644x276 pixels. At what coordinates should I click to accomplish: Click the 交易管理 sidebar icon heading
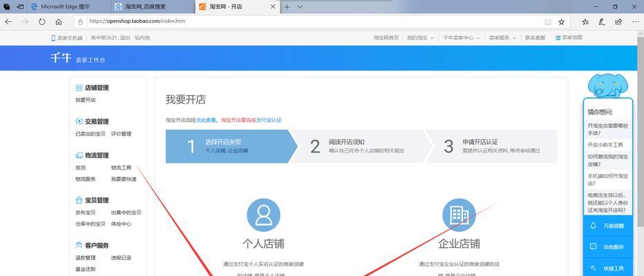[92, 121]
